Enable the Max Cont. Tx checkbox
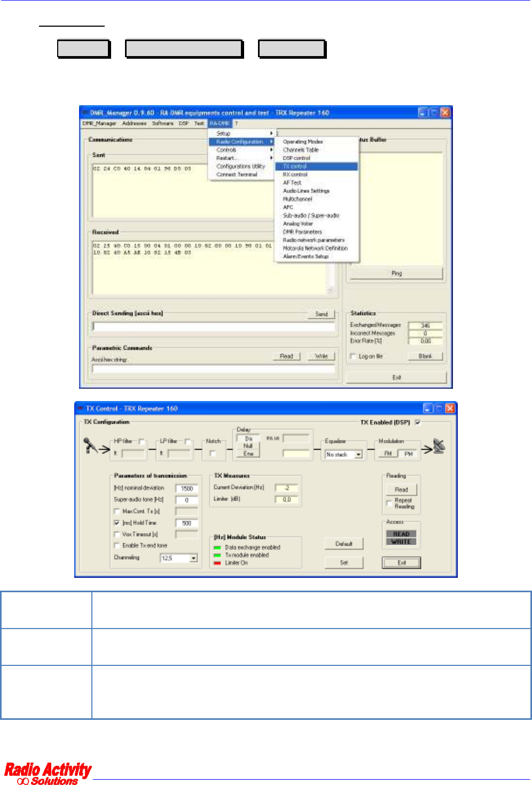 [117, 511]
